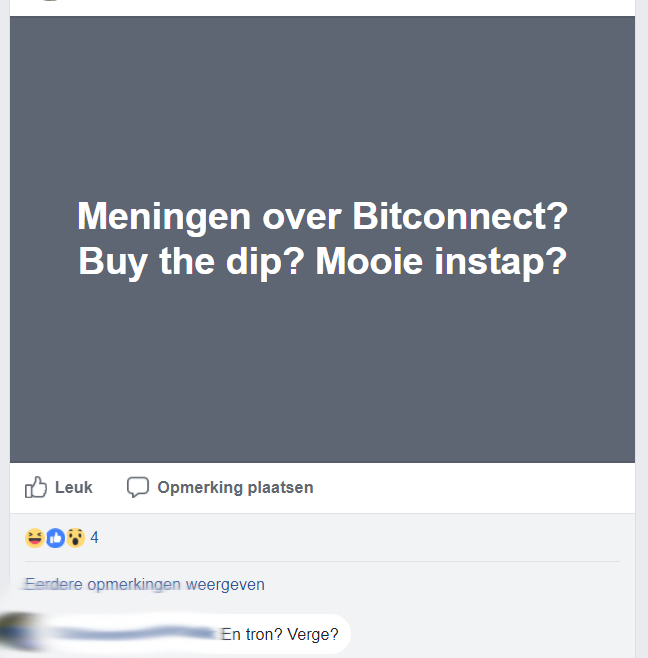648x658 pixels.
Task: Select the Opmerking plaatsen text button
Action: 235,488
